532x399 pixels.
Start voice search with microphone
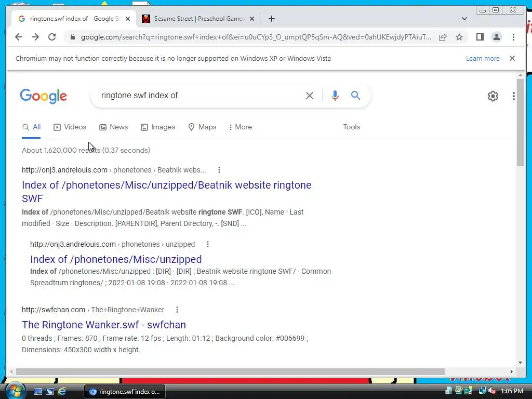pyautogui.click(x=335, y=96)
